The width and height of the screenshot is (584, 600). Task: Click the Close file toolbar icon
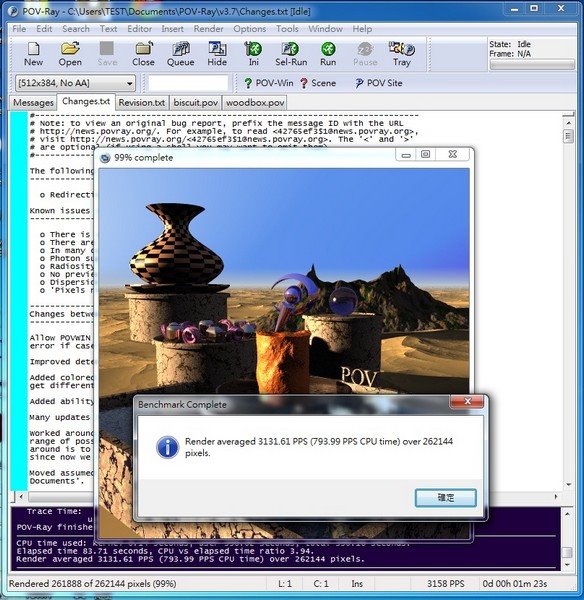coord(144,54)
